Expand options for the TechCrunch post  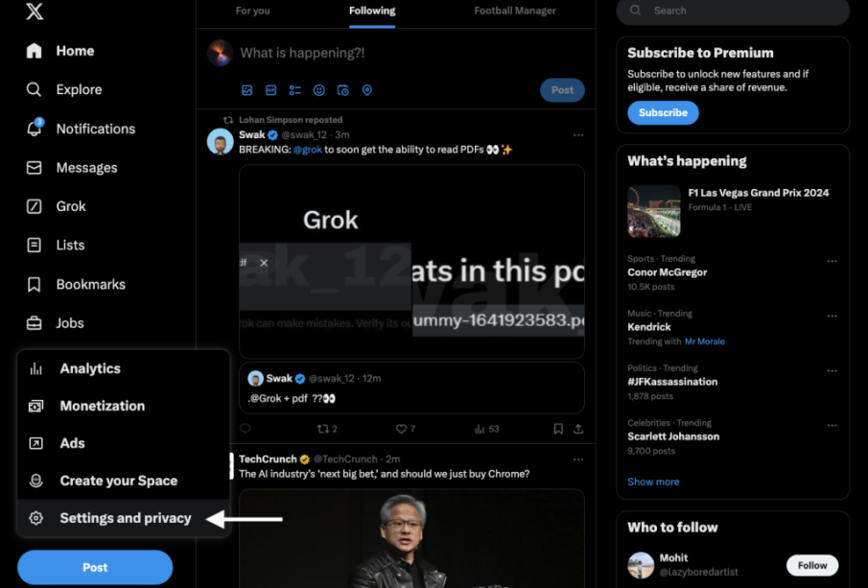click(x=578, y=459)
